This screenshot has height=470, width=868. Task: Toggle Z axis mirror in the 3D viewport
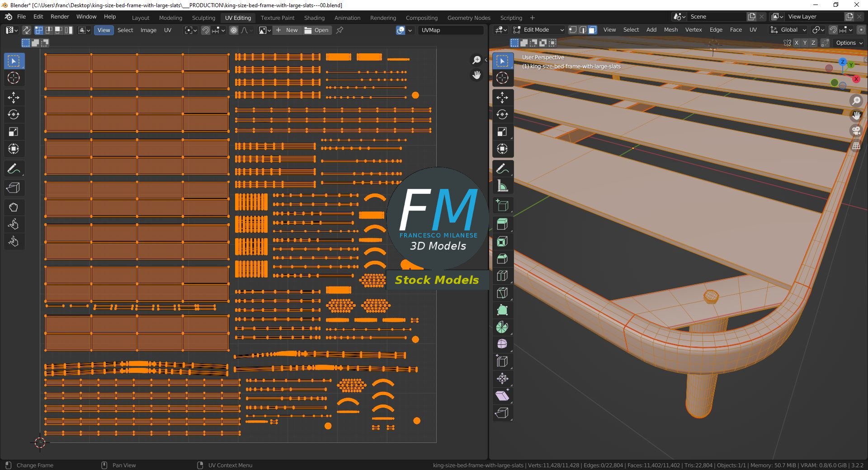(x=813, y=43)
